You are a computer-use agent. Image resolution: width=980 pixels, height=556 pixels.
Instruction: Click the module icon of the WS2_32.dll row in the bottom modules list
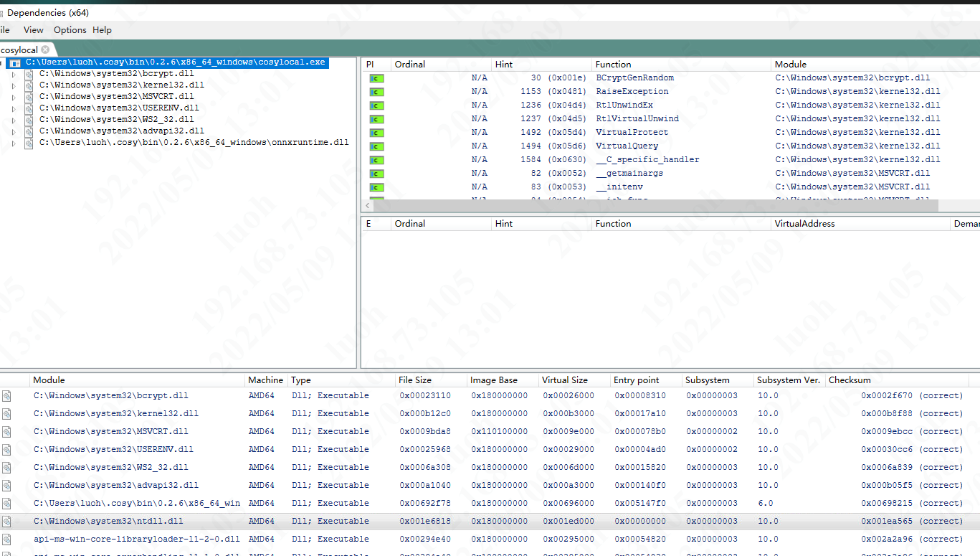6,468
